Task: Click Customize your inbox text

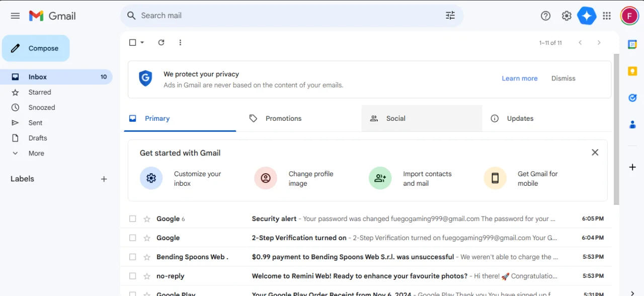Action: coord(197,178)
